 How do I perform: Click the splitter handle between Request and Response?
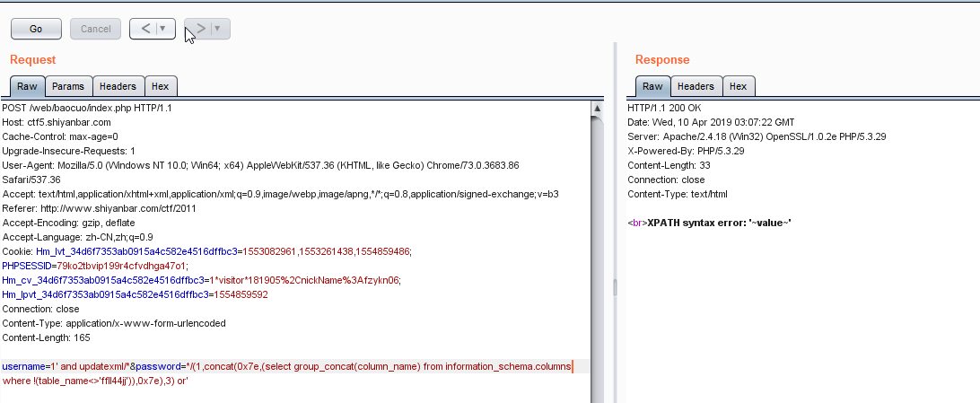615,287
